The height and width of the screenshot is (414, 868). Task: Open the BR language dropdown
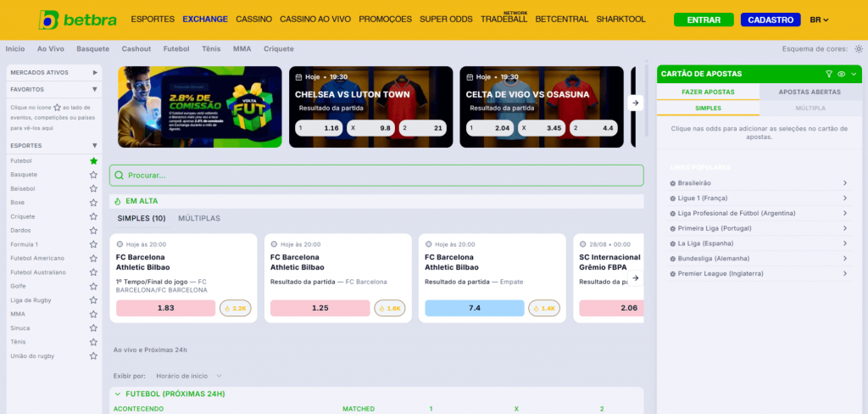click(x=819, y=20)
